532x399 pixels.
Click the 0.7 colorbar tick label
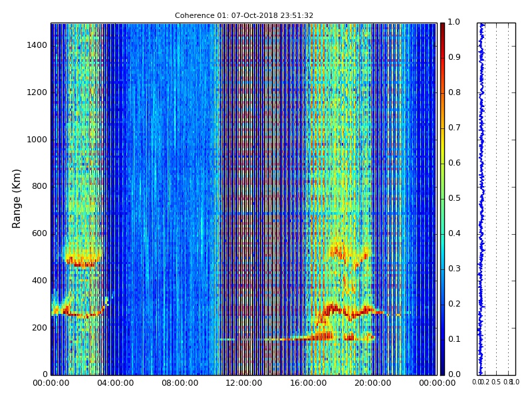(x=454, y=128)
